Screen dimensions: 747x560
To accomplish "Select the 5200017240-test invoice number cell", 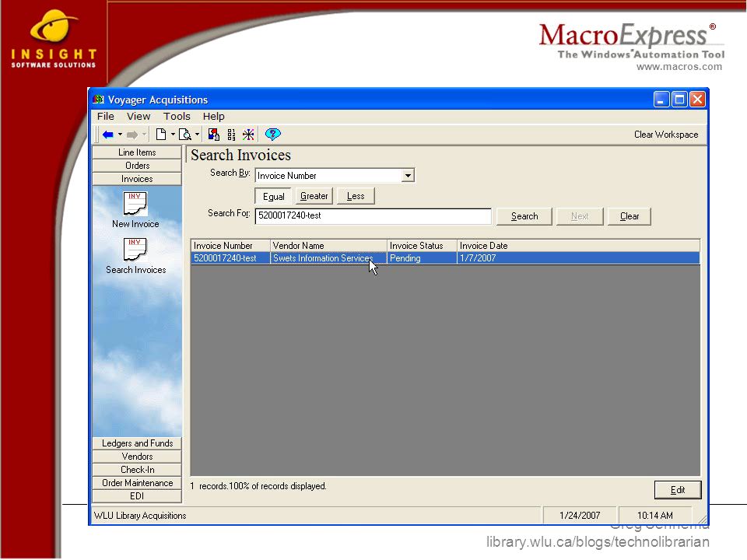I will tap(230, 258).
